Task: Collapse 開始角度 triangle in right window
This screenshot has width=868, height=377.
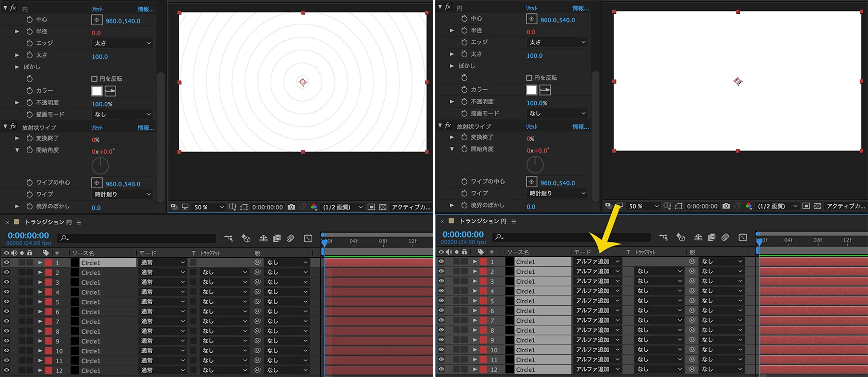Action: [452, 149]
